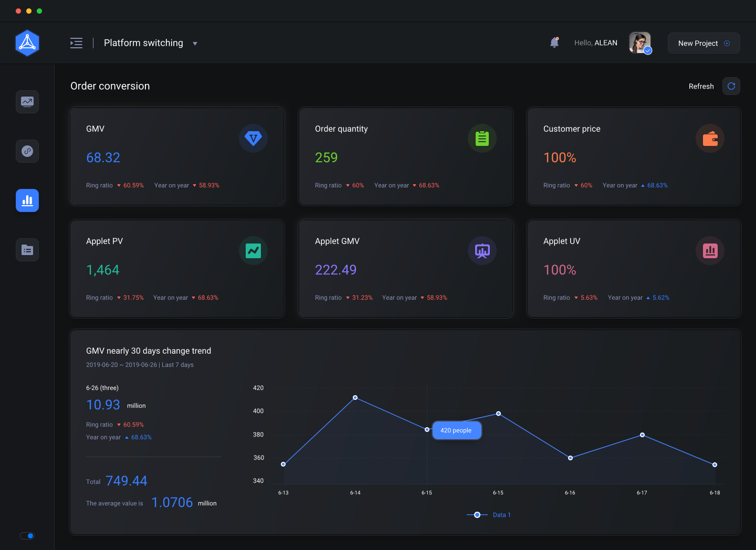Click the refresh icon button

click(731, 86)
